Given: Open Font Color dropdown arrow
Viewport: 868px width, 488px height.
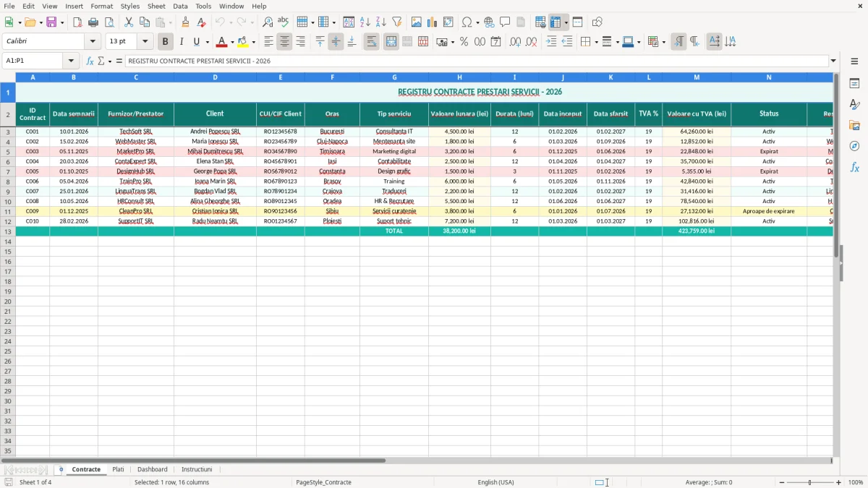Looking at the screenshot, I should tap(232, 42).
